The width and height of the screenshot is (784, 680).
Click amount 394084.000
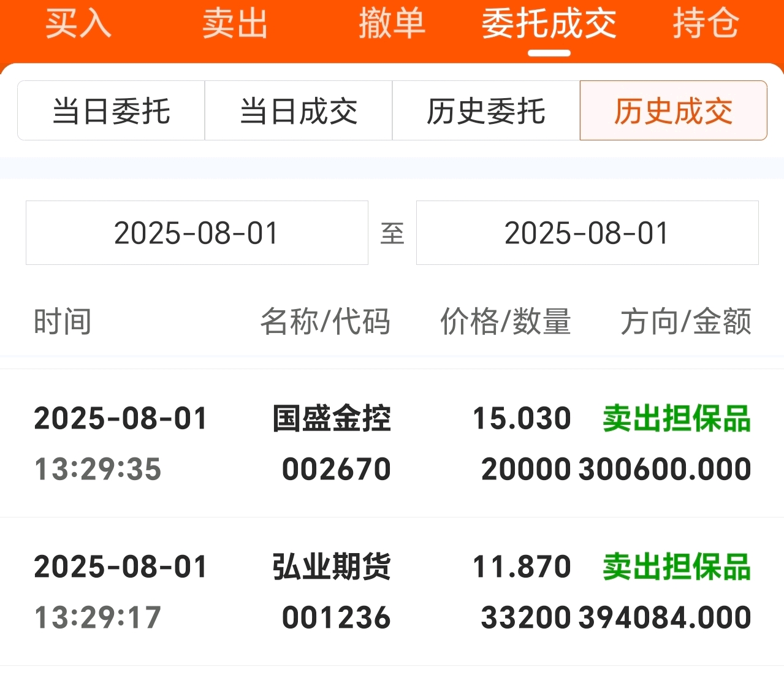click(665, 618)
